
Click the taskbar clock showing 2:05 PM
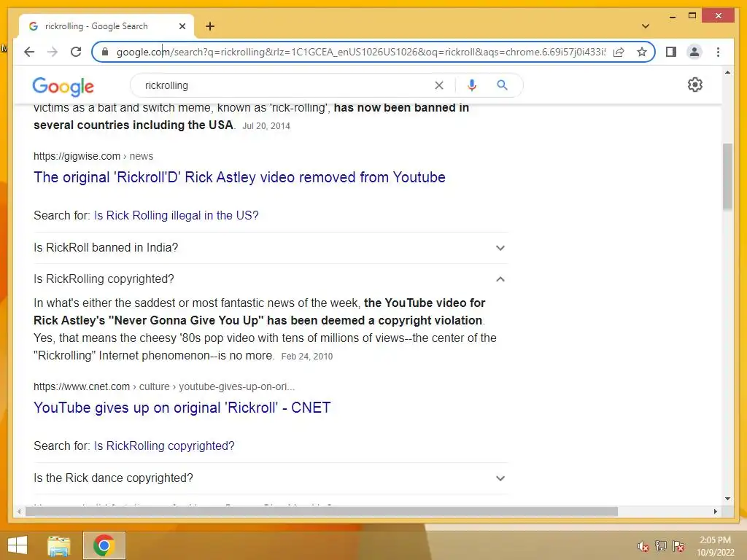point(716,546)
